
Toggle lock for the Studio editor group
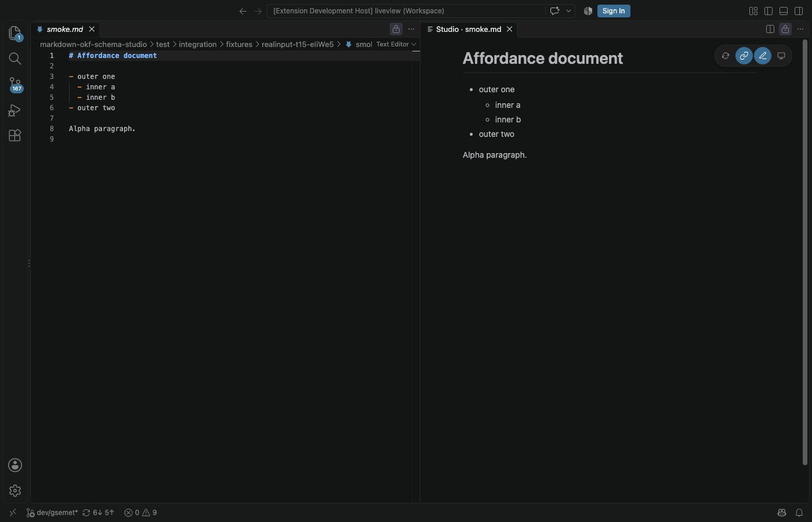(785, 29)
